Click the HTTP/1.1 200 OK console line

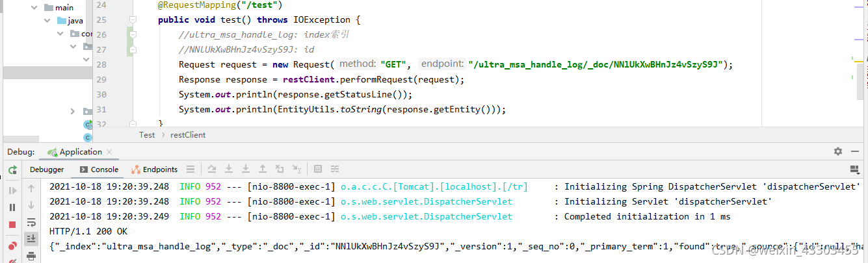(x=88, y=231)
